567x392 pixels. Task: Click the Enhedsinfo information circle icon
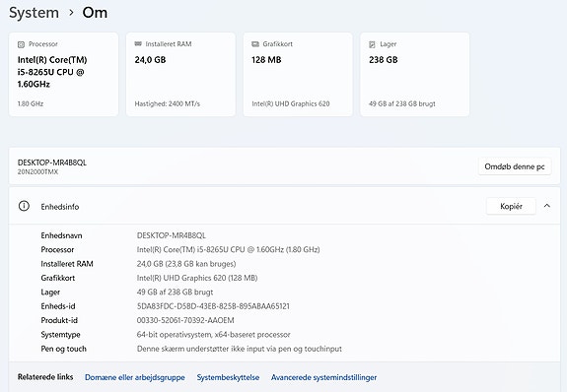pos(24,206)
